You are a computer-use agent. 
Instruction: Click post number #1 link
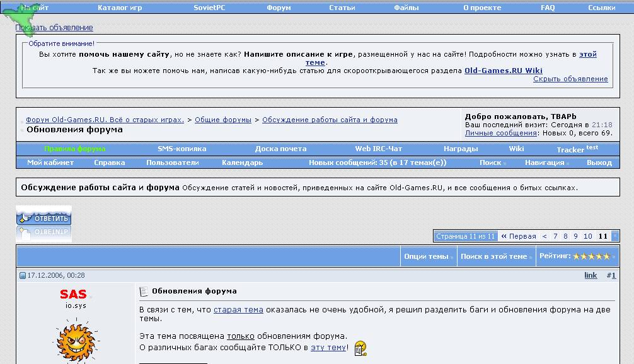611,276
